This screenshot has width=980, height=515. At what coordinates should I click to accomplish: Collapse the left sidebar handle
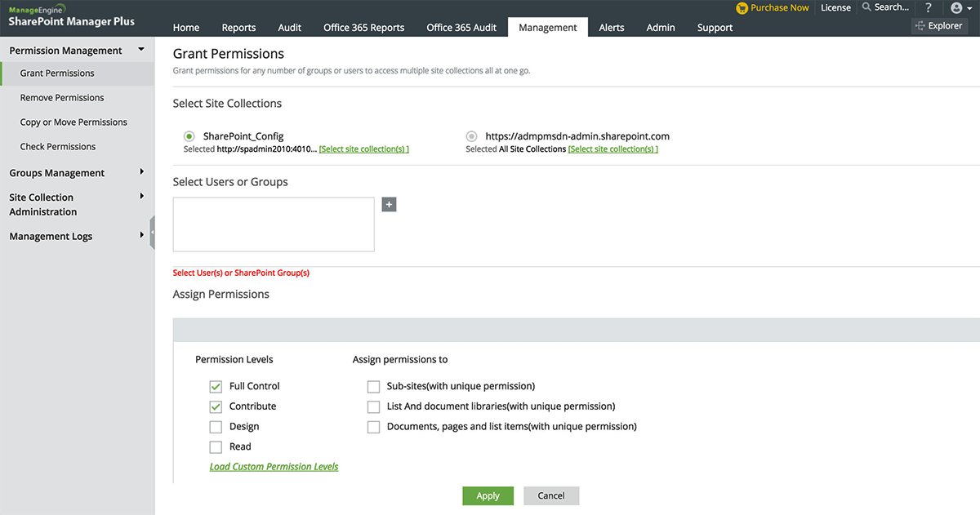tap(152, 233)
